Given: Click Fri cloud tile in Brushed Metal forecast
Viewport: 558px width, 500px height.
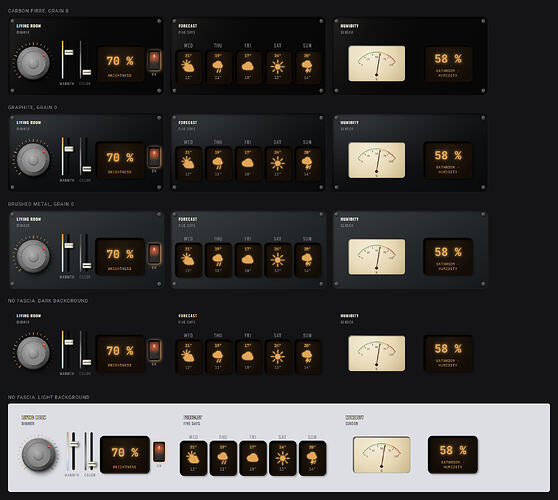Looking at the screenshot, I should tap(248, 260).
